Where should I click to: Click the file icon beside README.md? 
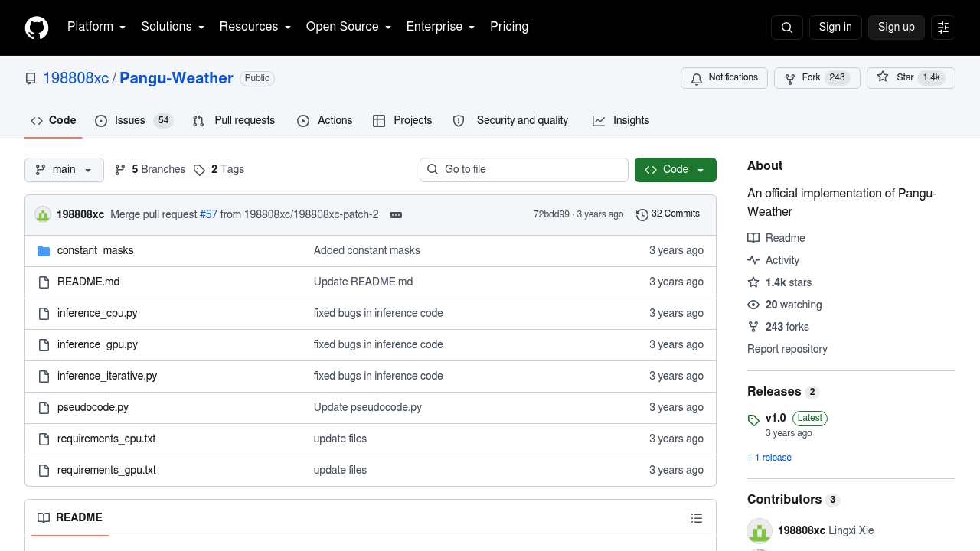[44, 282]
